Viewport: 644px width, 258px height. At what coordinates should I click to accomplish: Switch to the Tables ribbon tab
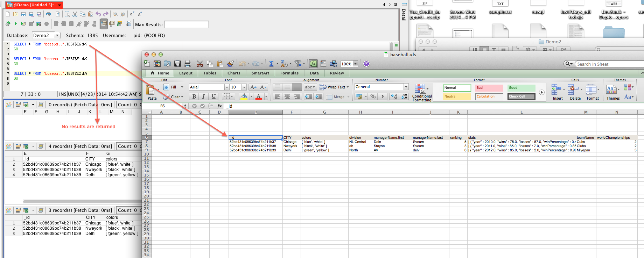point(210,73)
